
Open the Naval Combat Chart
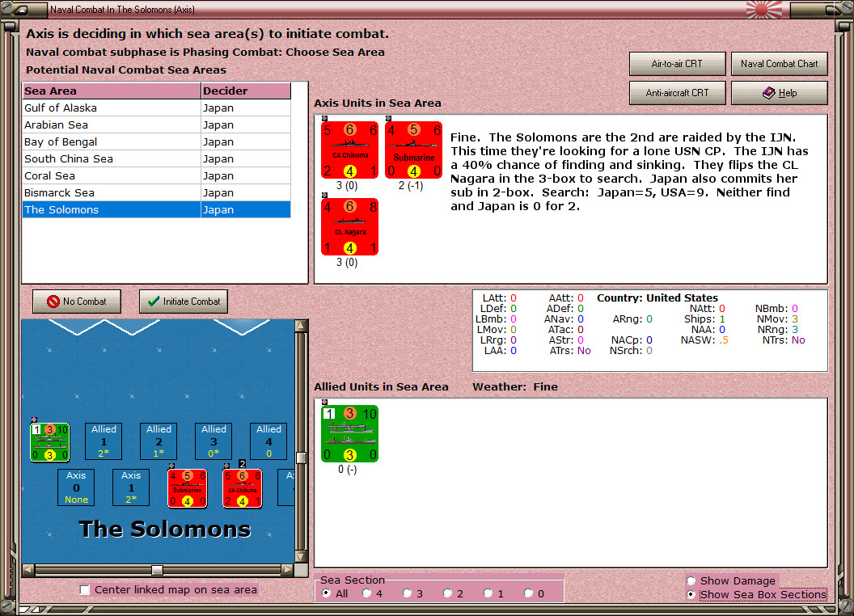(x=779, y=64)
